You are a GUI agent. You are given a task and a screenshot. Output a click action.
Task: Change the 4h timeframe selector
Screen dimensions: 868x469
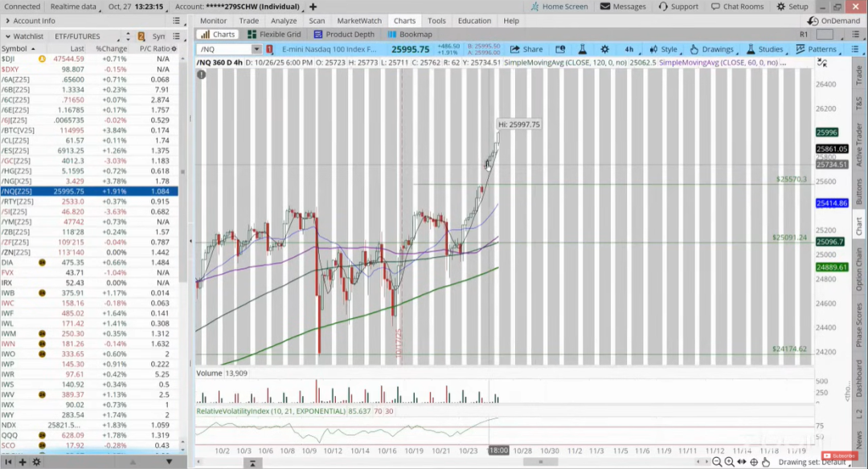(x=629, y=49)
